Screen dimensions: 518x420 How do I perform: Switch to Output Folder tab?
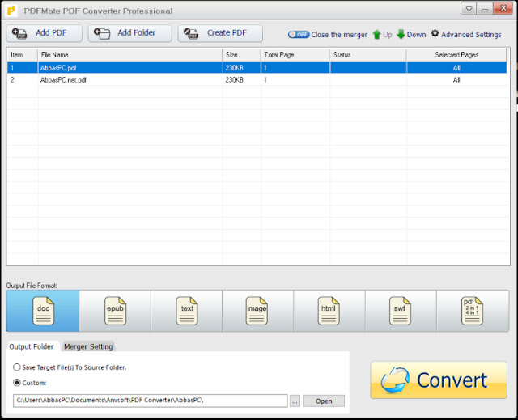tap(32, 346)
